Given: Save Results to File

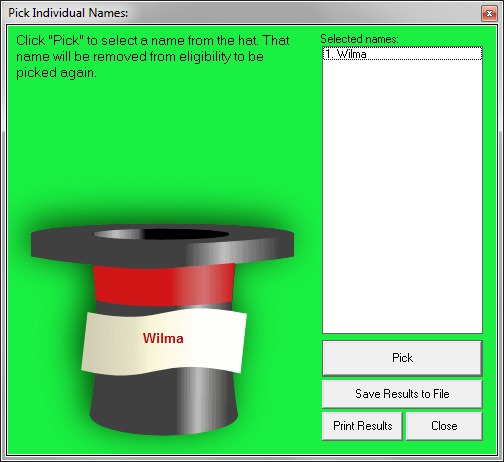Looking at the screenshot, I should [x=402, y=394].
